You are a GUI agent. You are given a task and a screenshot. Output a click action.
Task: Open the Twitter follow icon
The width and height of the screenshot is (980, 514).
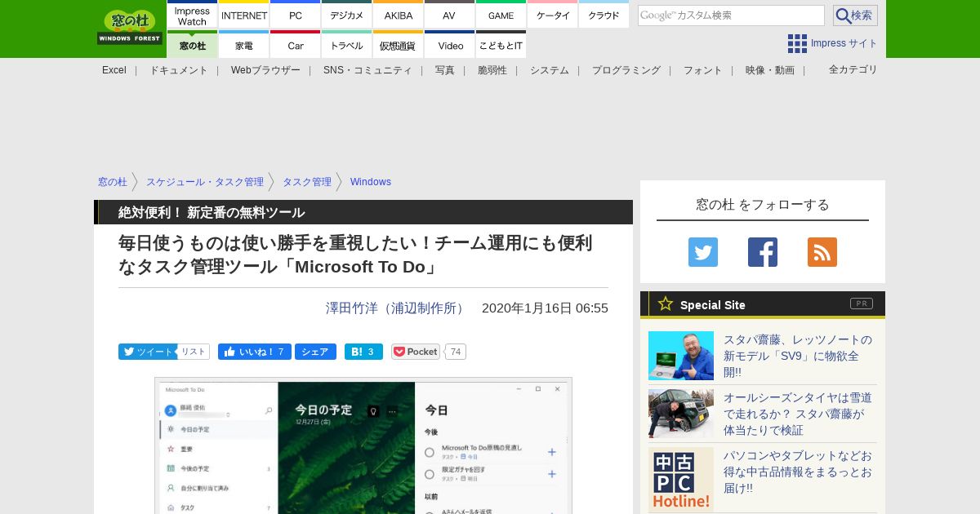coord(703,252)
